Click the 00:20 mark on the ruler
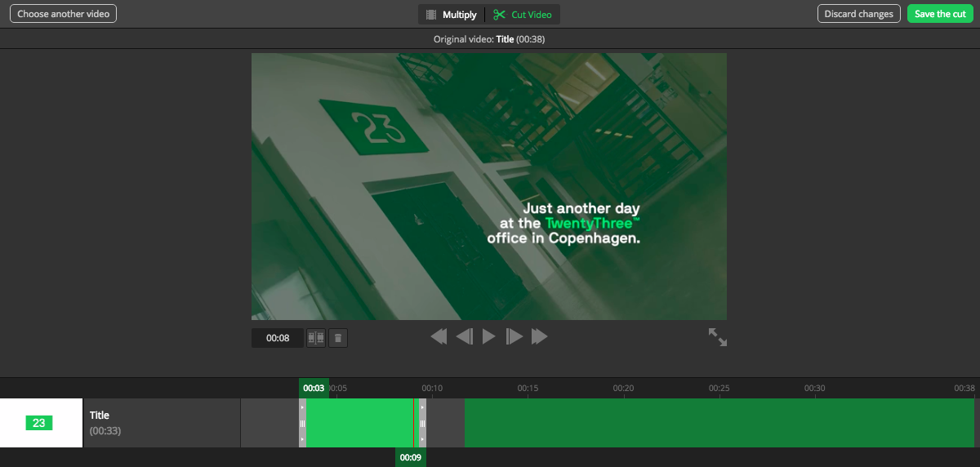Screen dimensions: 980x467 point(624,388)
